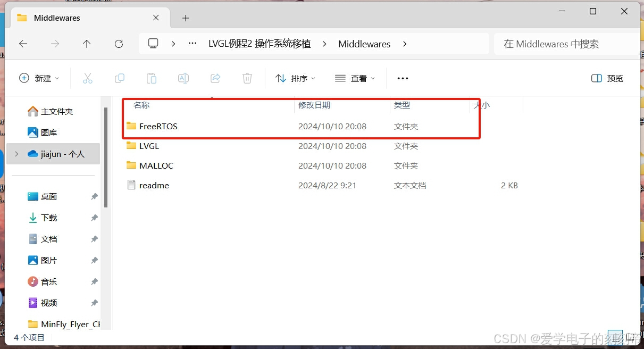Viewport: 644px width, 349px height.
Task: Click the 4 个项目 status text
Action: point(29,337)
